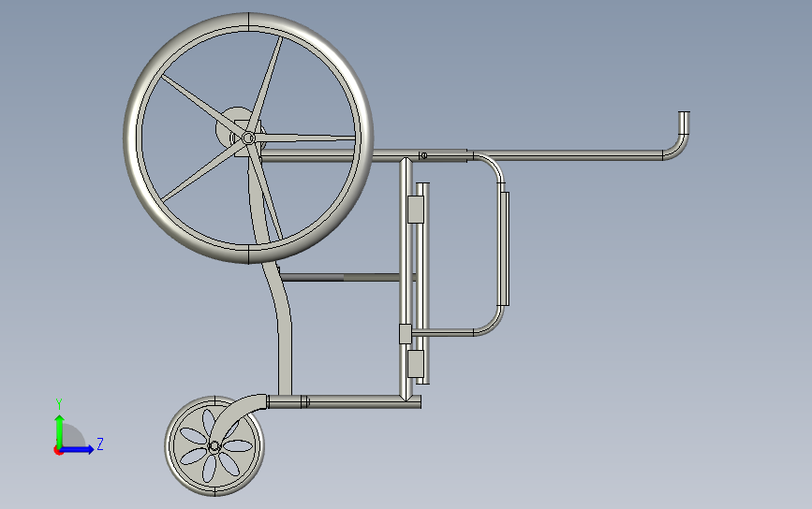Click the Y label of the triad
This screenshot has width=812, height=509.
(x=59, y=404)
